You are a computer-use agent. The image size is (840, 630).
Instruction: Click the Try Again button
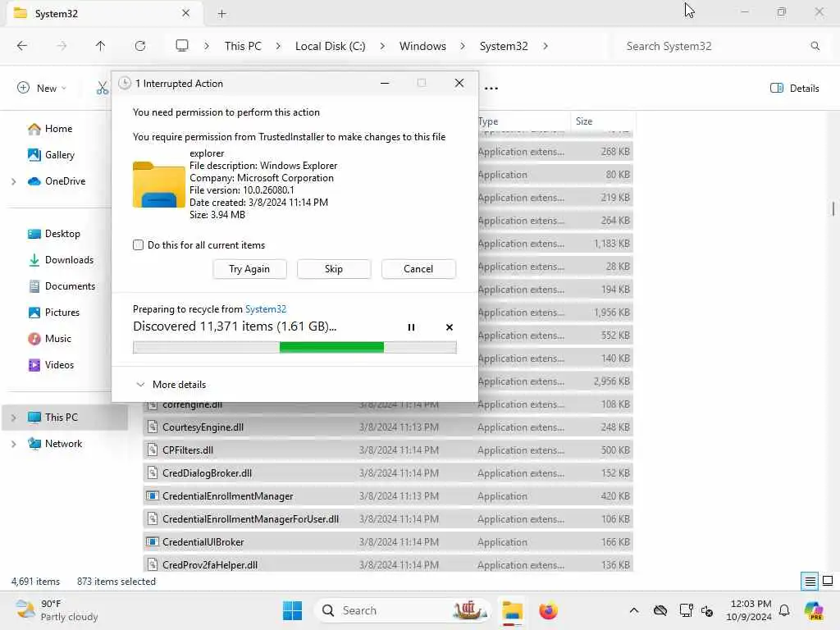point(249,269)
